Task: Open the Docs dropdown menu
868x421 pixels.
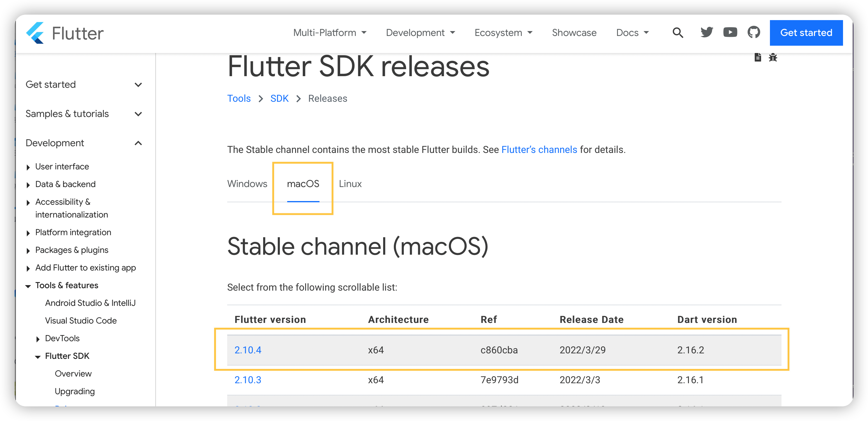Action: click(x=632, y=33)
